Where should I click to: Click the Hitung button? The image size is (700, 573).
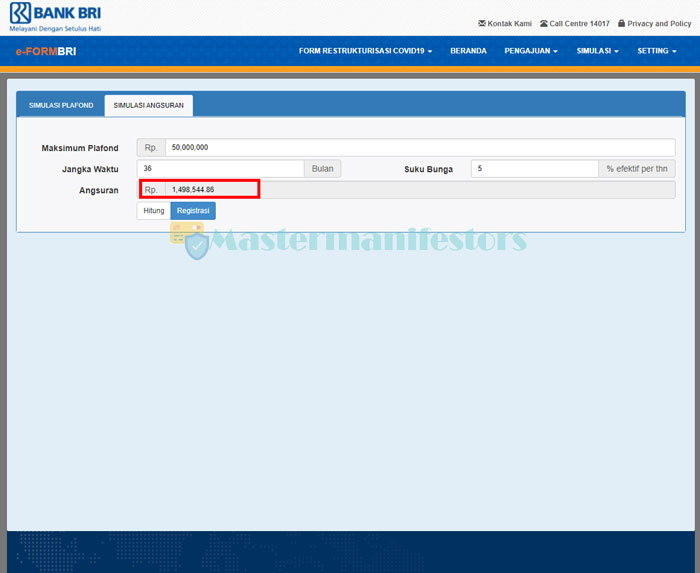154,211
